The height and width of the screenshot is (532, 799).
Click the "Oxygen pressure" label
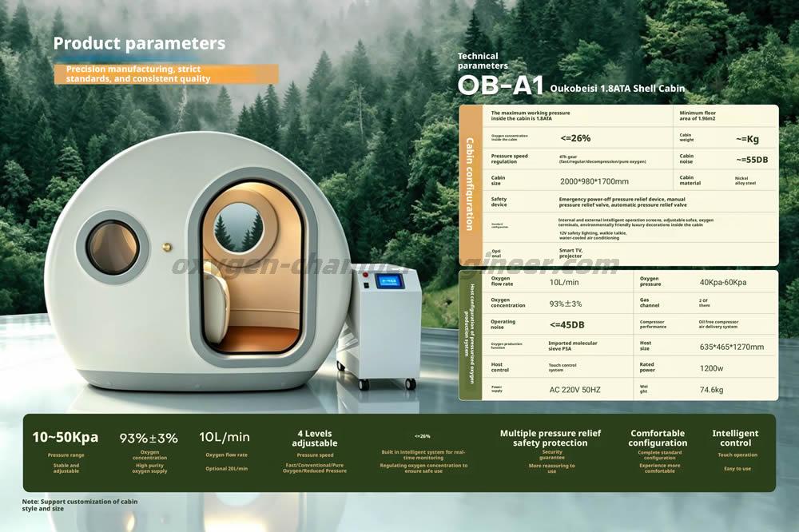[x=650, y=281]
